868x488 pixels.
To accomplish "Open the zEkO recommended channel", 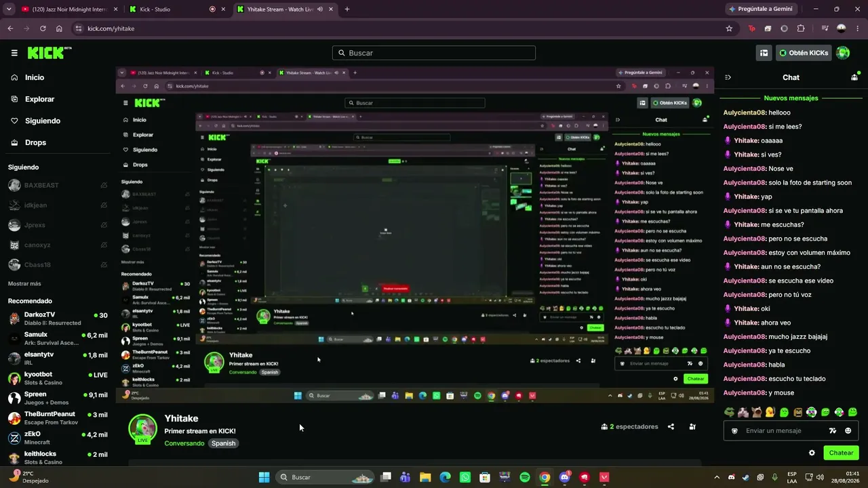I will point(58,438).
